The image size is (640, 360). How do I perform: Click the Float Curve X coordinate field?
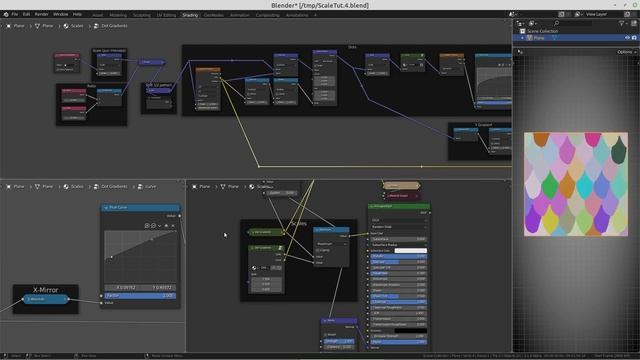(122, 287)
